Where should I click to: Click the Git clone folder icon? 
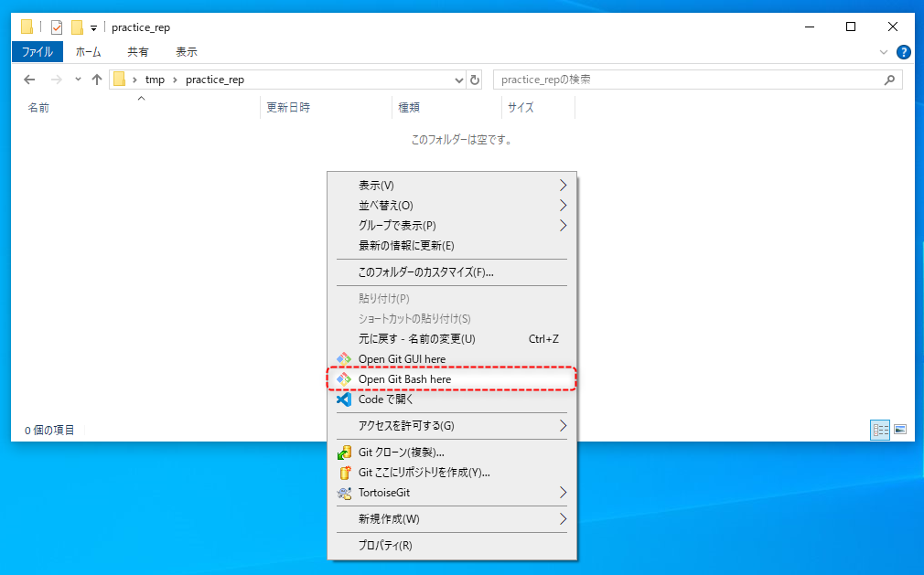[344, 452]
